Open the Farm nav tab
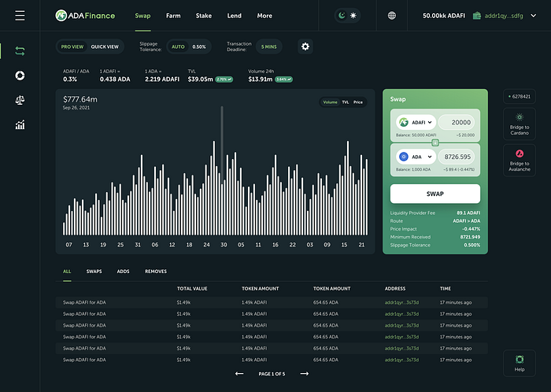 click(x=173, y=16)
